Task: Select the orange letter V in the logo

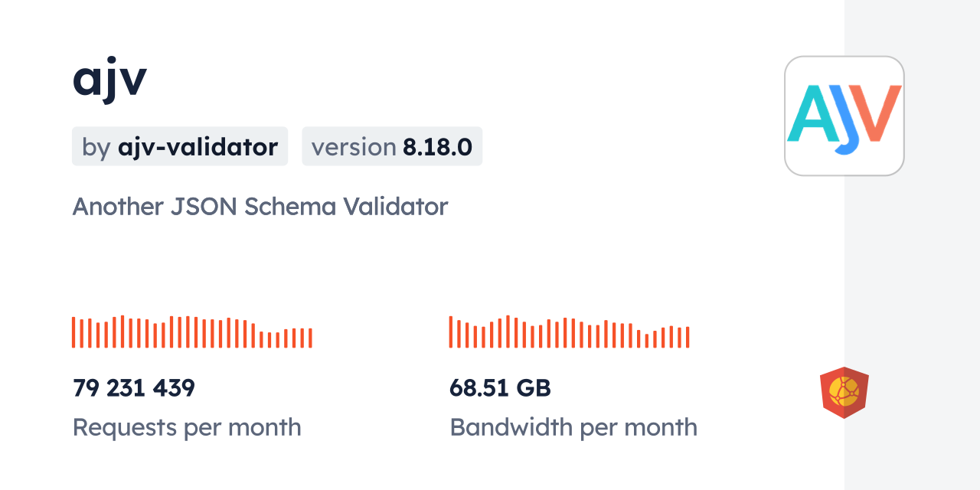Action: [x=877, y=112]
